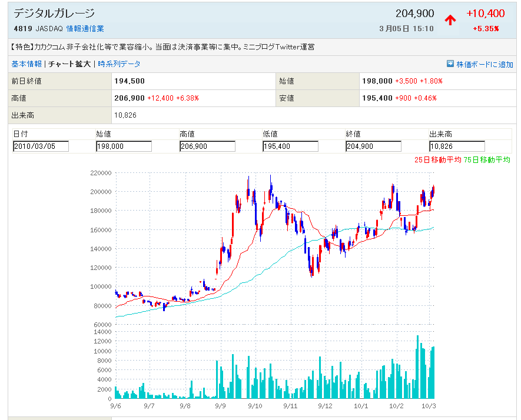521x420 pixels.
Task: Click the red 25日移動平均 legend label
Action: click(437, 159)
